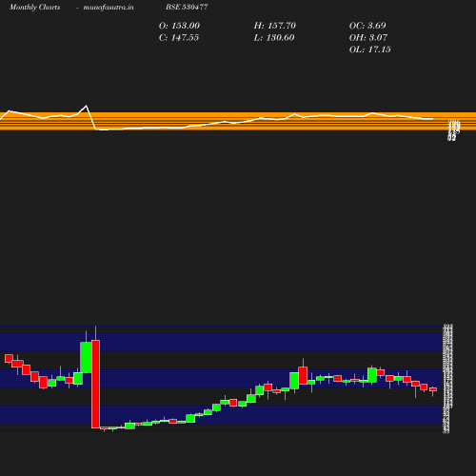Click the tallest red candlestick in the chart
The width and height of the screenshot is (476, 476).
point(95,384)
